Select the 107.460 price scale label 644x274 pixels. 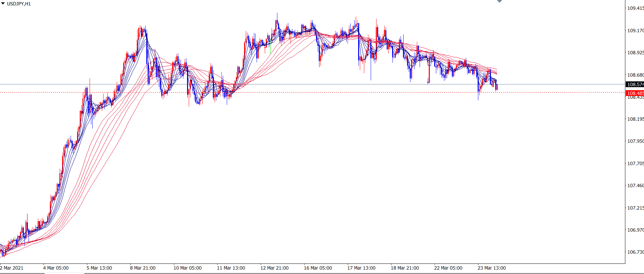click(x=635, y=185)
